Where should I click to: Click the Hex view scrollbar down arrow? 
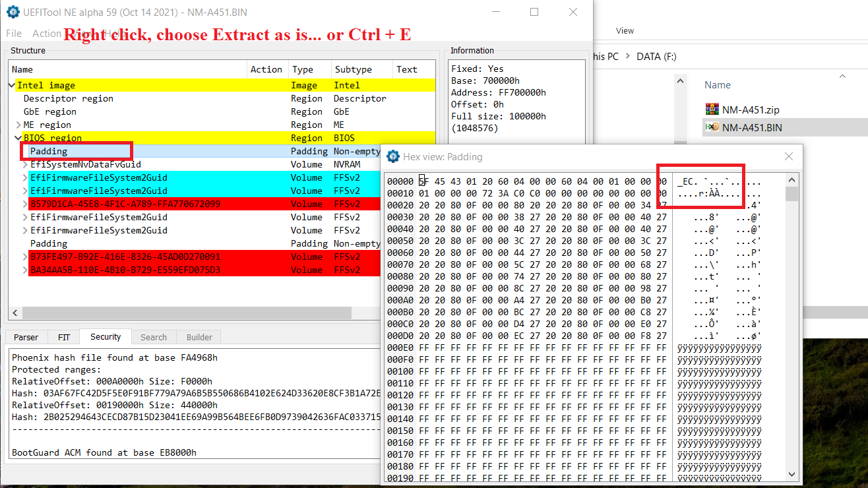tap(791, 475)
